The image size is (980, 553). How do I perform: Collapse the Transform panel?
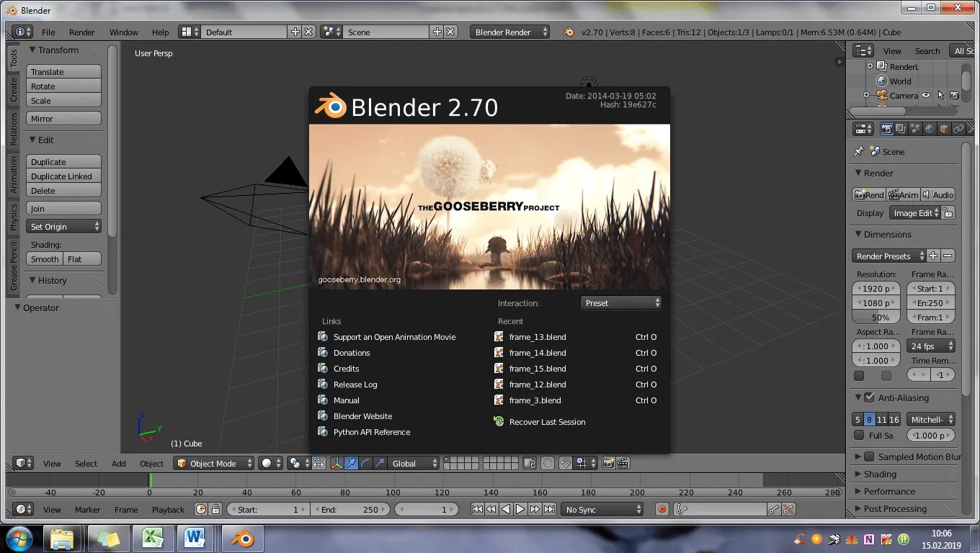click(32, 50)
